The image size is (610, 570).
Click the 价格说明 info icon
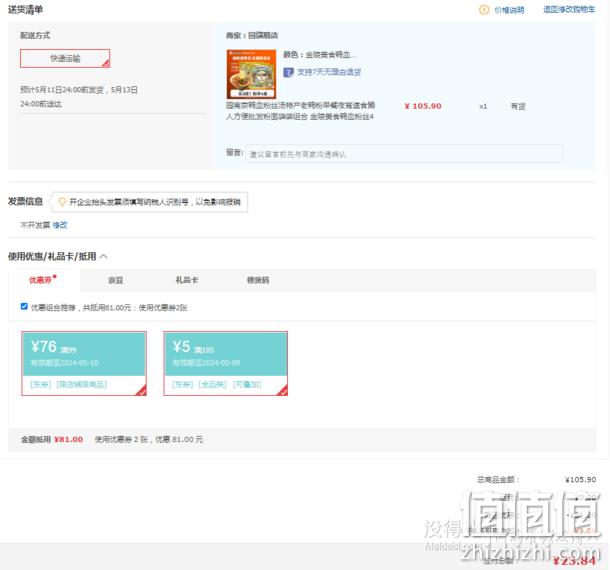click(x=484, y=10)
